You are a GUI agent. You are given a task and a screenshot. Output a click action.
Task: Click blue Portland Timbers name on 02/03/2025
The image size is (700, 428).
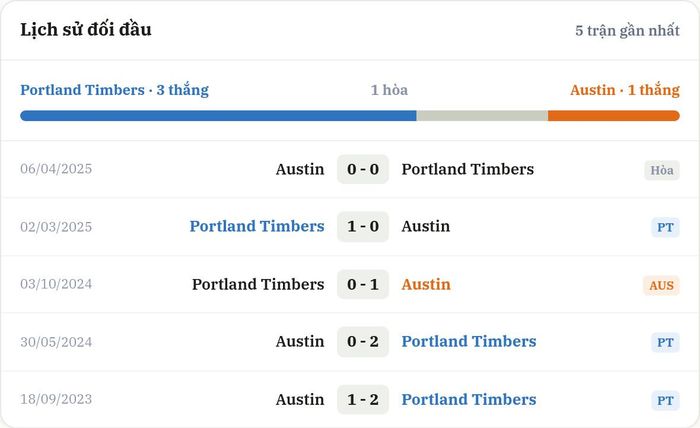pos(257,226)
